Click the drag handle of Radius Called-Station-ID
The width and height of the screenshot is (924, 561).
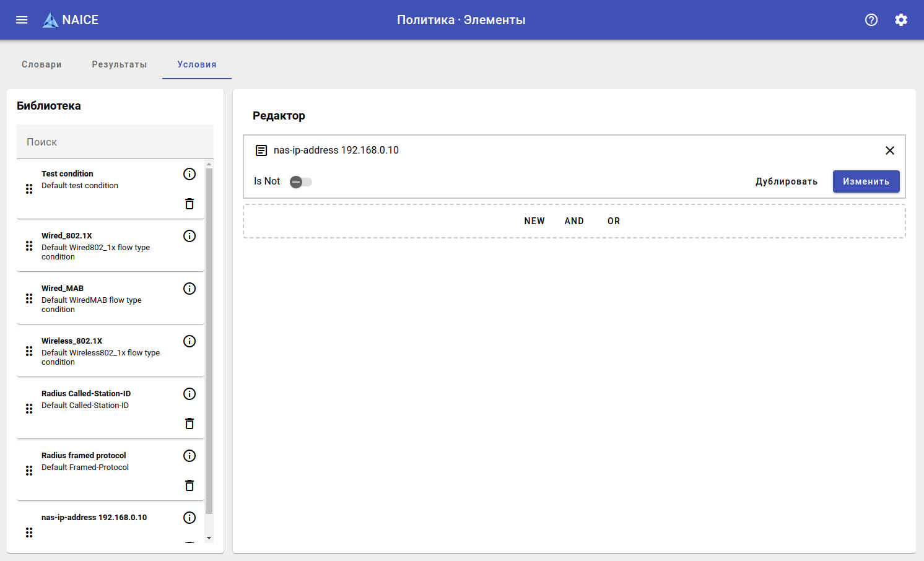pyautogui.click(x=29, y=409)
